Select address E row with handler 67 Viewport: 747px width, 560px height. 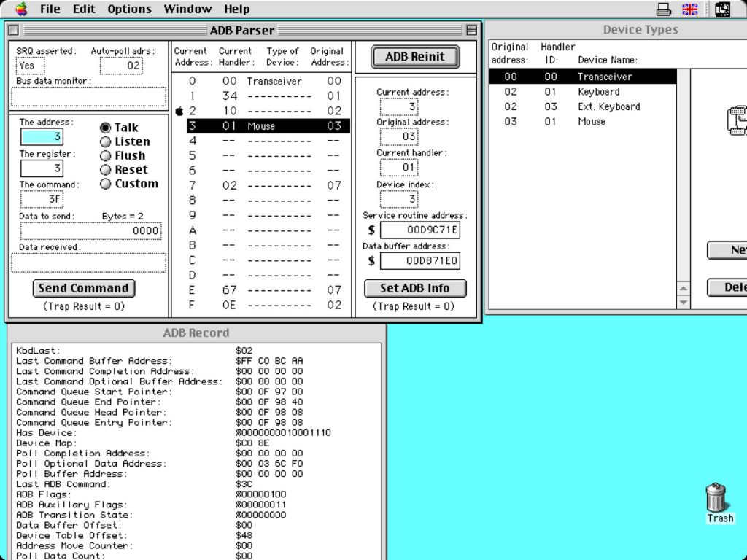(268, 290)
